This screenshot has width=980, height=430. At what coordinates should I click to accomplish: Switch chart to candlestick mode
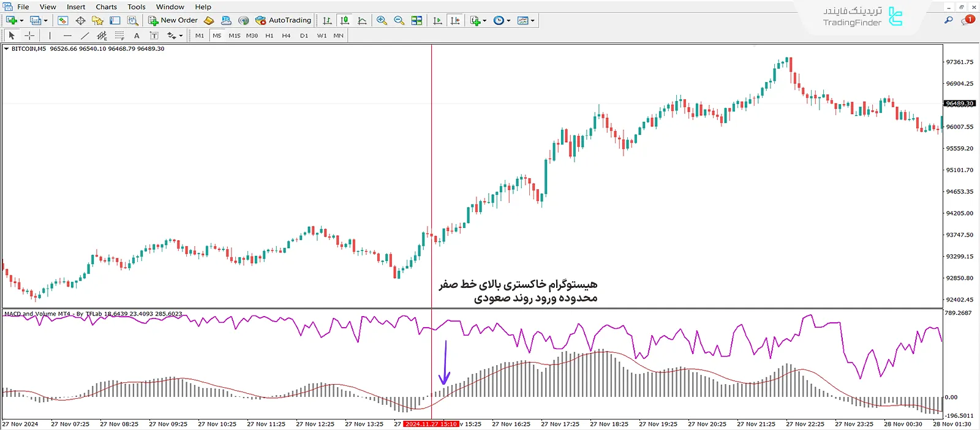click(344, 20)
